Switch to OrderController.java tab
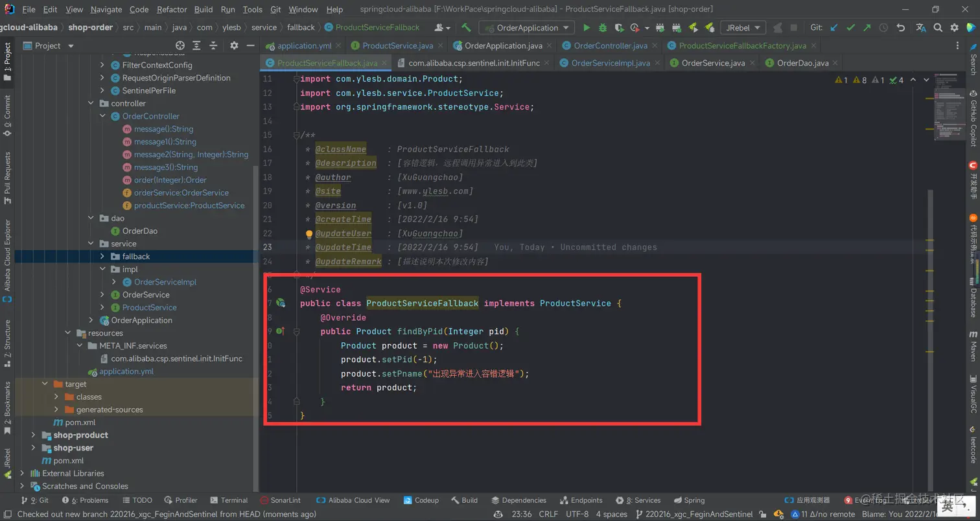The image size is (980, 521). pos(611,45)
